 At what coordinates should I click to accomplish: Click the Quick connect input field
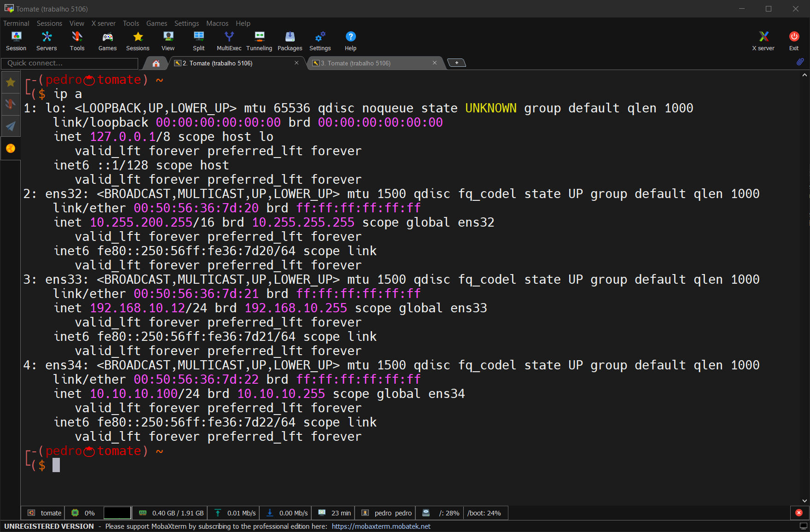coord(70,63)
